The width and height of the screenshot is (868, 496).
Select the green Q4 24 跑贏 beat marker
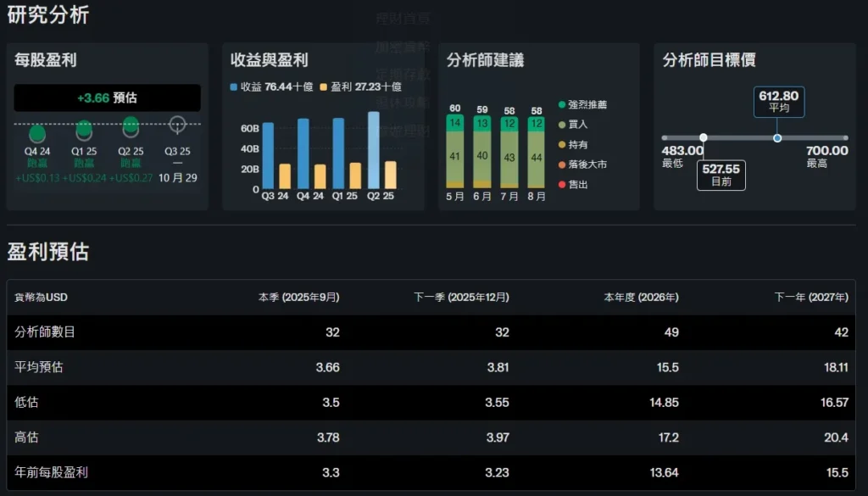pyautogui.click(x=36, y=132)
